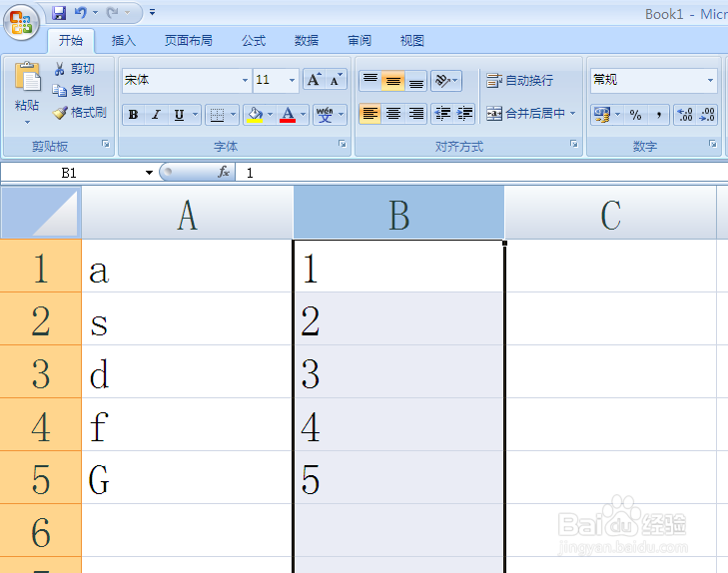Open the 数字 dialog launcher

[x=713, y=144]
